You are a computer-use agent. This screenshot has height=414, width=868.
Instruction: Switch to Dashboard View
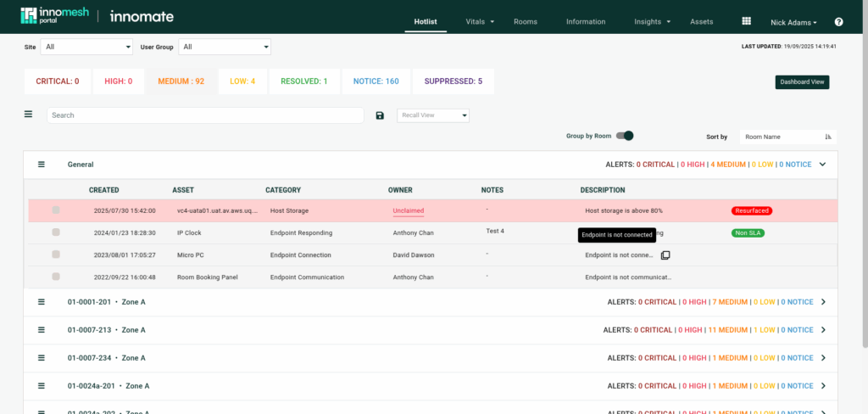click(802, 82)
